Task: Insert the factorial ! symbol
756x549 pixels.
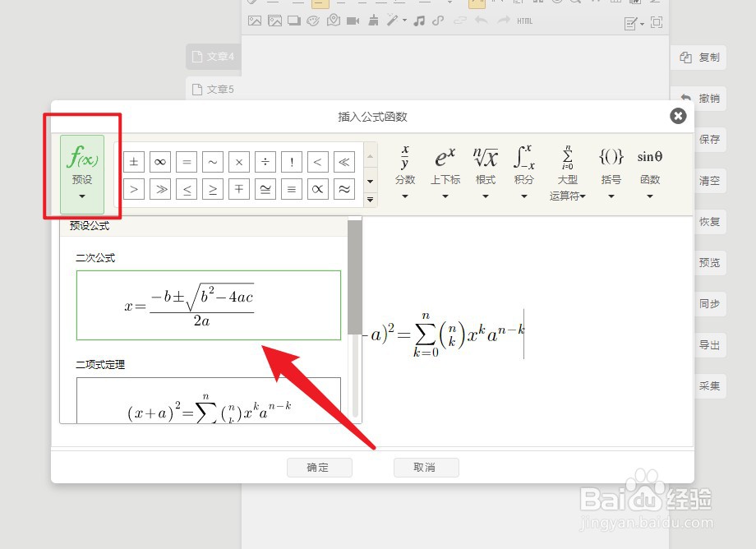Action: coord(292,162)
